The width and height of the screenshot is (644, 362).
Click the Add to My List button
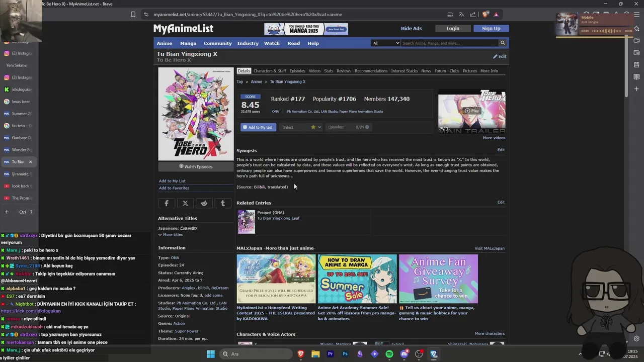click(x=258, y=127)
